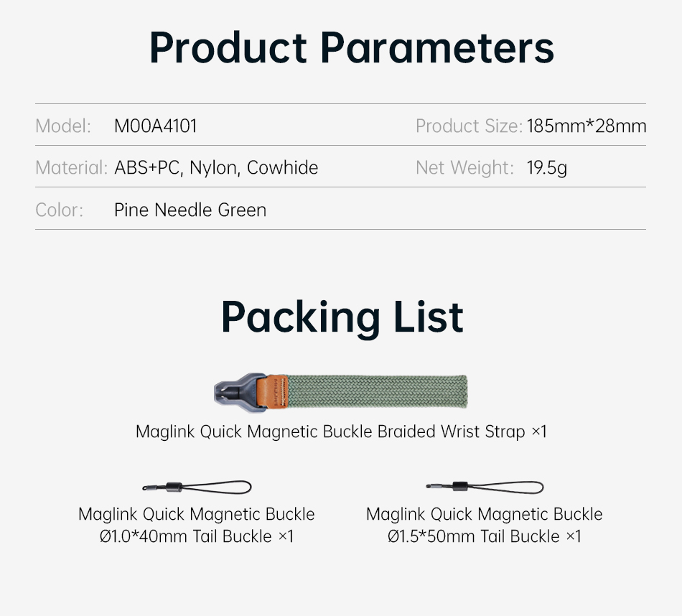Click the Material: label
Image resolution: width=682 pixels, height=616 pixels.
pos(71,168)
